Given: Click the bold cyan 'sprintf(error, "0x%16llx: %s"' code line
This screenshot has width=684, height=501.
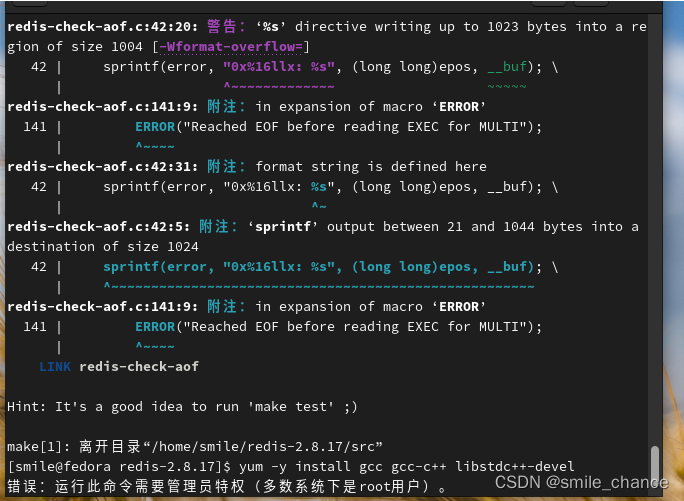Looking at the screenshot, I should pos(318,267).
